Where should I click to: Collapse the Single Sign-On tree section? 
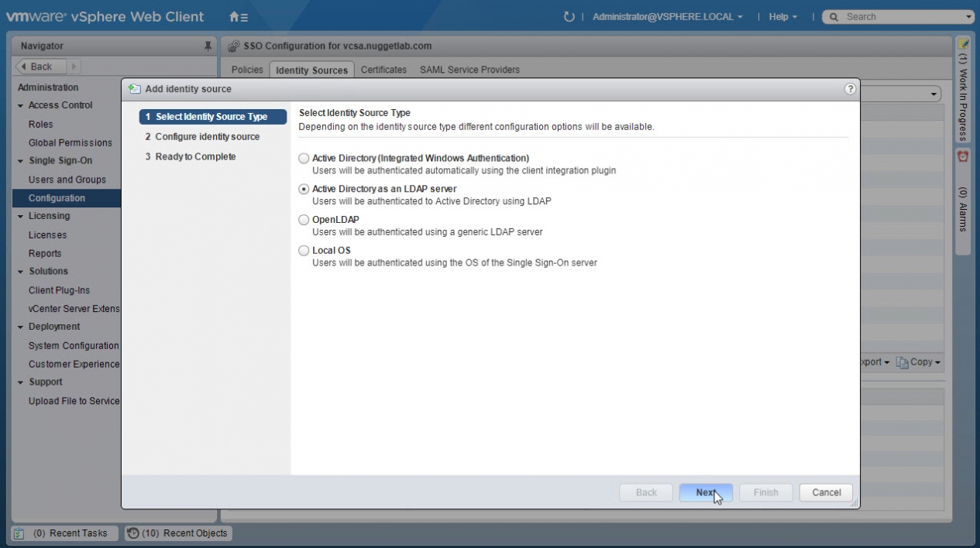(x=21, y=161)
